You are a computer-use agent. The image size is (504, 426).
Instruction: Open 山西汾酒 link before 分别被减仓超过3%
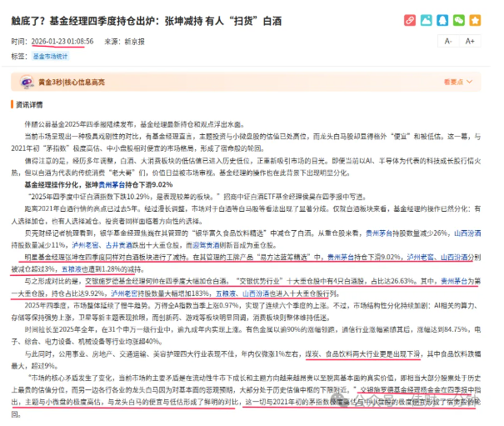point(454,257)
